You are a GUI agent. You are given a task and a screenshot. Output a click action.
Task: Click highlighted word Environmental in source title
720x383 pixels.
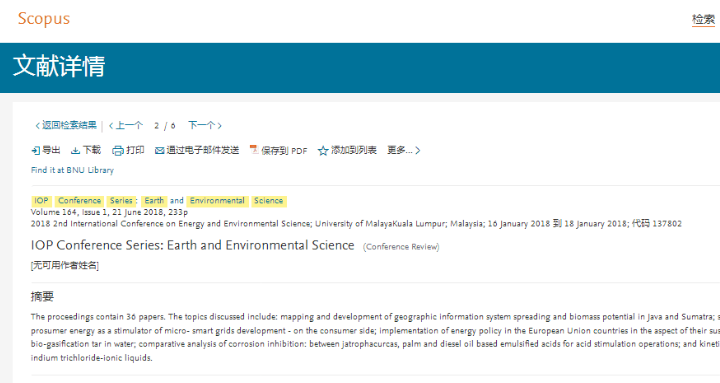click(x=217, y=201)
